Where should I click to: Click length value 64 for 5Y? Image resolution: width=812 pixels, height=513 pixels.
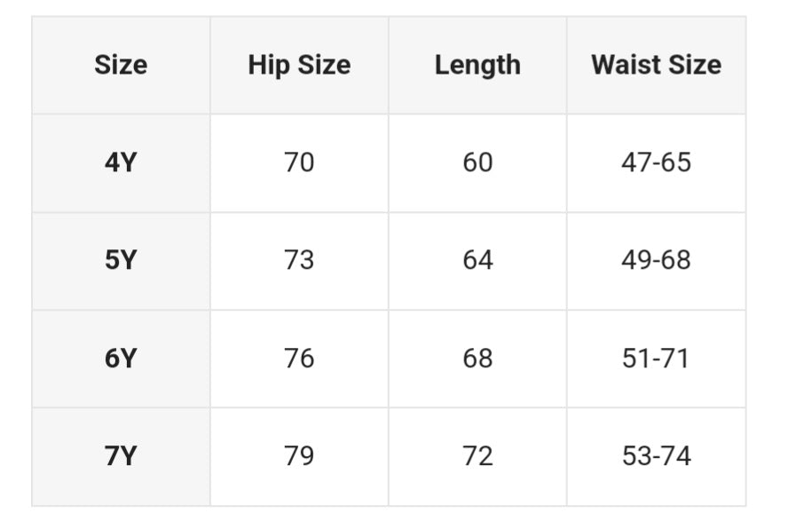tap(477, 260)
